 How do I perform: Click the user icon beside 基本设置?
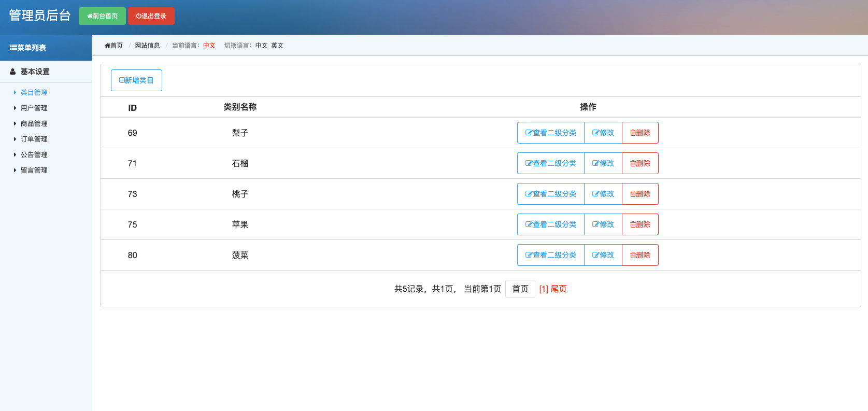tap(13, 72)
